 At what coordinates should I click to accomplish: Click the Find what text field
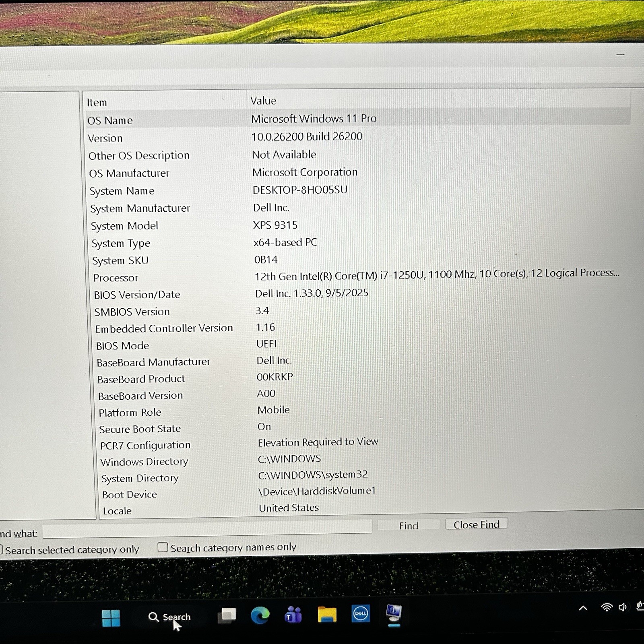pyautogui.click(x=207, y=530)
